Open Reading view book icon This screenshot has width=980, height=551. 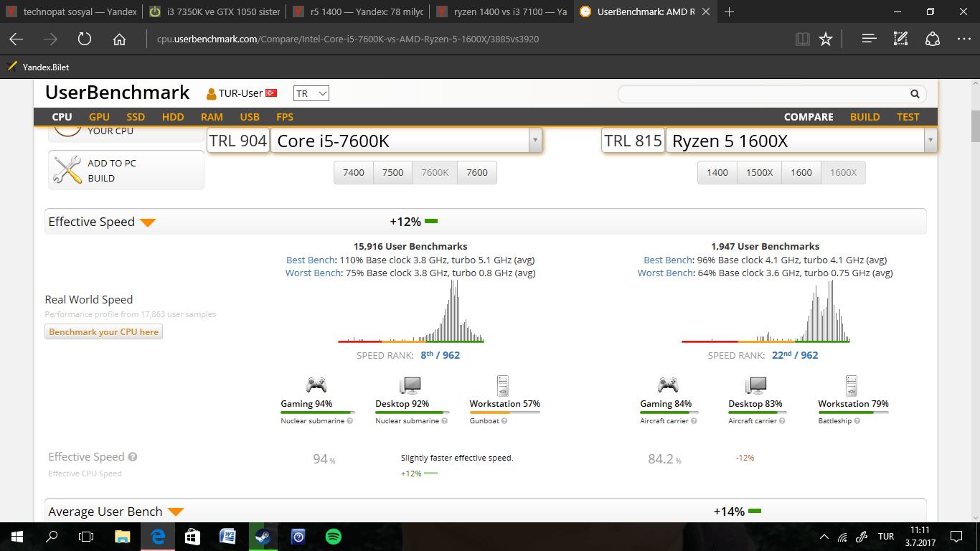802,39
